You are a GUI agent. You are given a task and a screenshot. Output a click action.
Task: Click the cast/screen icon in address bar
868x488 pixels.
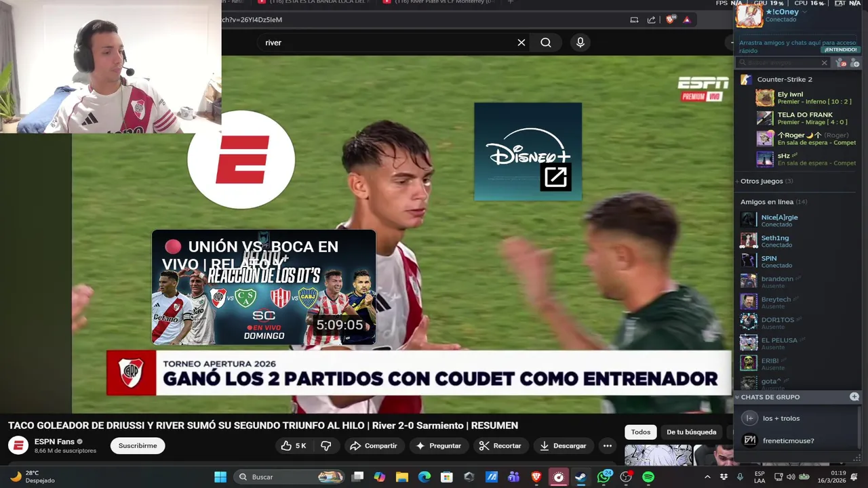[634, 20]
